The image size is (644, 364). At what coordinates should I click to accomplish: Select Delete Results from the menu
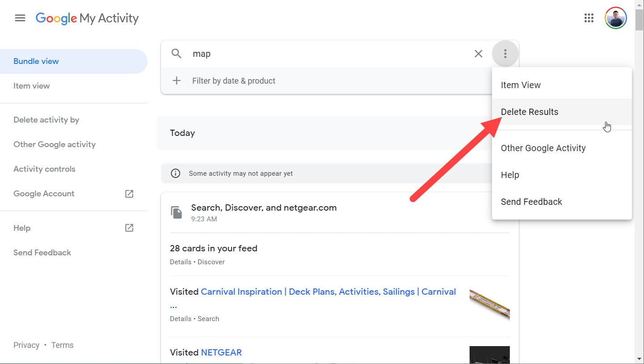tap(530, 112)
